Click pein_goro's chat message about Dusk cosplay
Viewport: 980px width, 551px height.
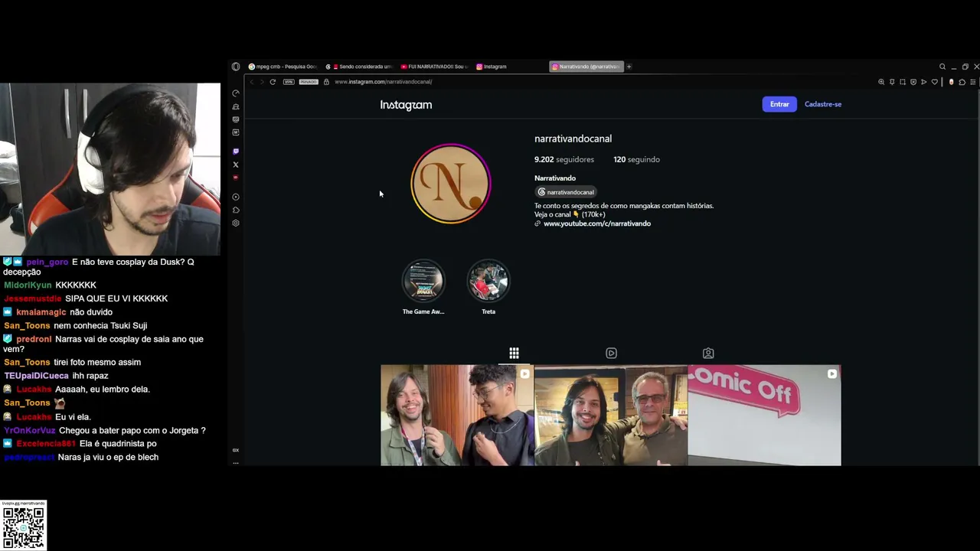coord(100,266)
